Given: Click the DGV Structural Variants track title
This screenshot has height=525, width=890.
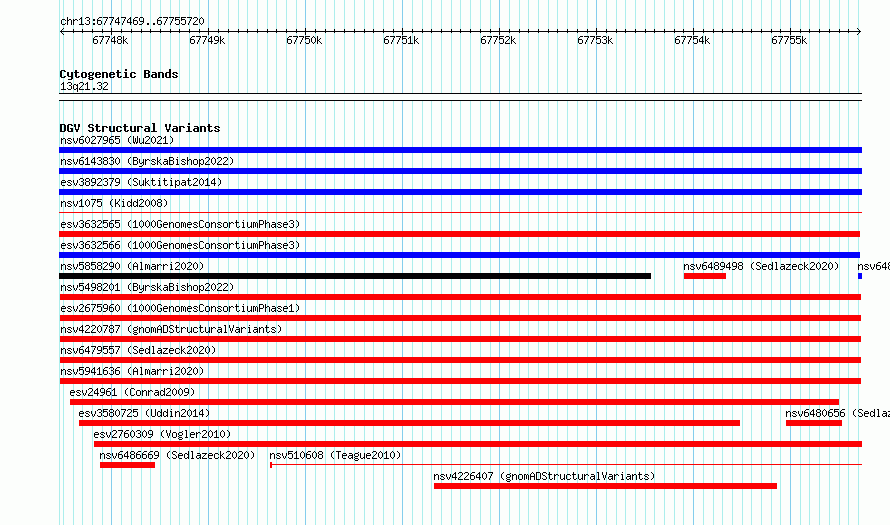Looking at the screenshot, I should click(x=140, y=128).
